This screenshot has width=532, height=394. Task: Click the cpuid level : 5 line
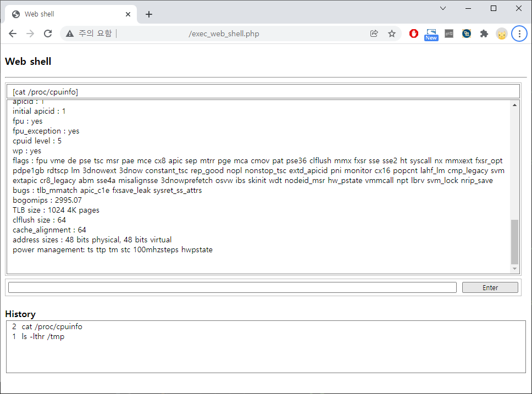[x=37, y=141]
